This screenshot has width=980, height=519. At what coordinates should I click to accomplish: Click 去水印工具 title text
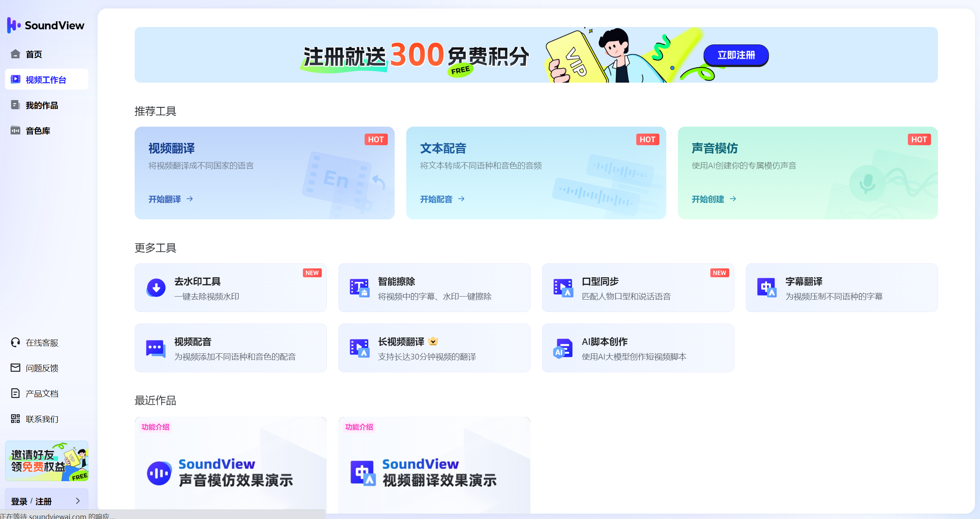pyautogui.click(x=198, y=282)
